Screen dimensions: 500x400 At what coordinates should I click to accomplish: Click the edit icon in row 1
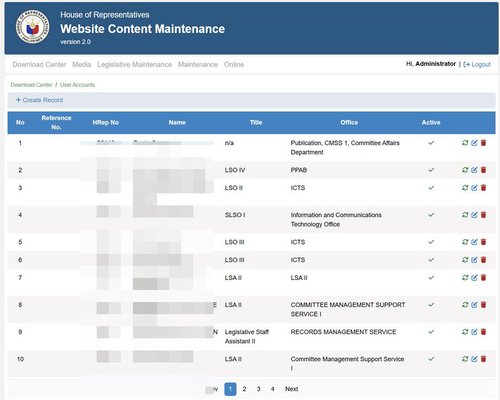pos(474,143)
